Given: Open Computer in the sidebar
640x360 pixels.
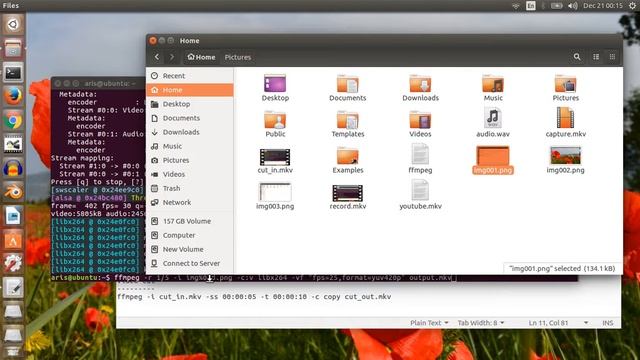Looking at the screenshot, I should [190, 236].
